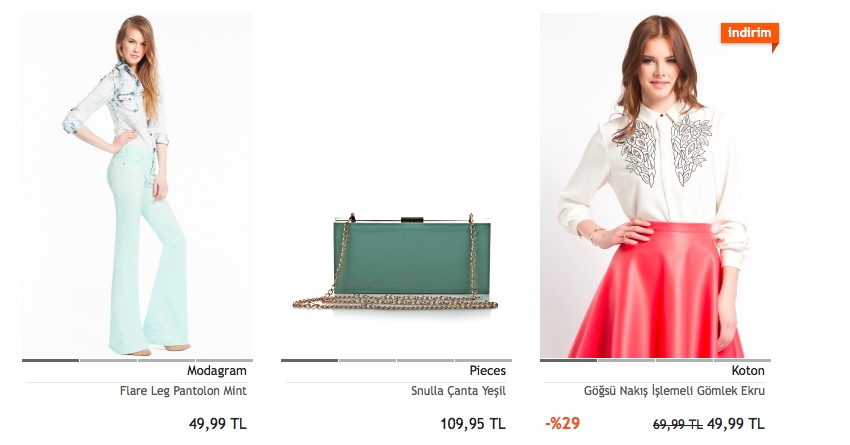Click the Modagram brand name
The width and height of the screenshot is (850, 445).
pyautogui.click(x=217, y=371)
